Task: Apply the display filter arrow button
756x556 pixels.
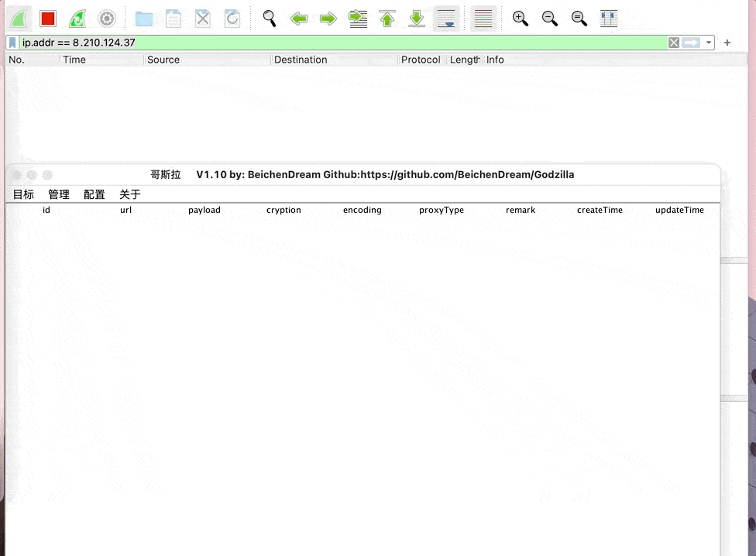Action: tap(691, 43)
